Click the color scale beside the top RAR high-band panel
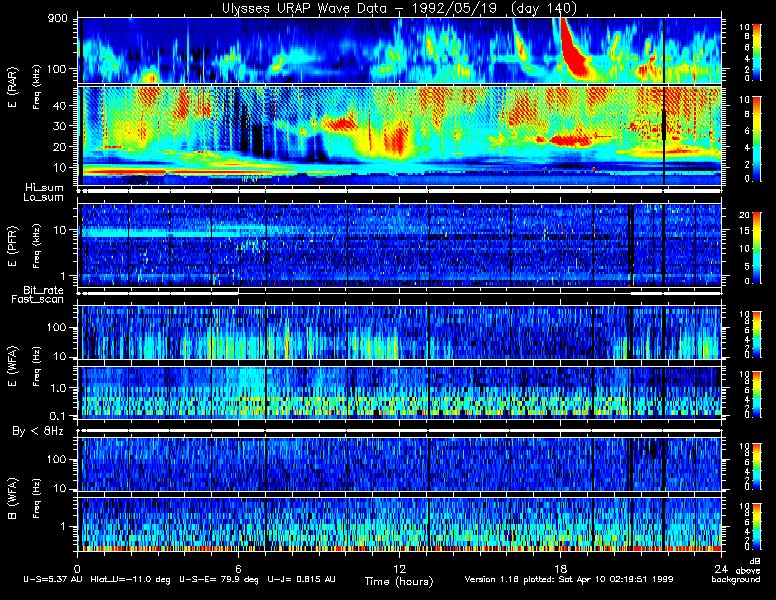776x600 pixels. (x=757, y=51)
